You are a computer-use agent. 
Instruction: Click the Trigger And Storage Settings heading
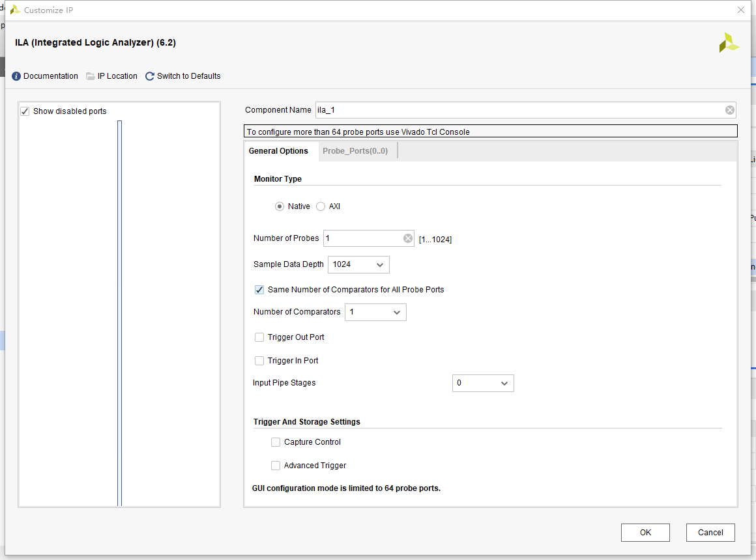[307, 422]
